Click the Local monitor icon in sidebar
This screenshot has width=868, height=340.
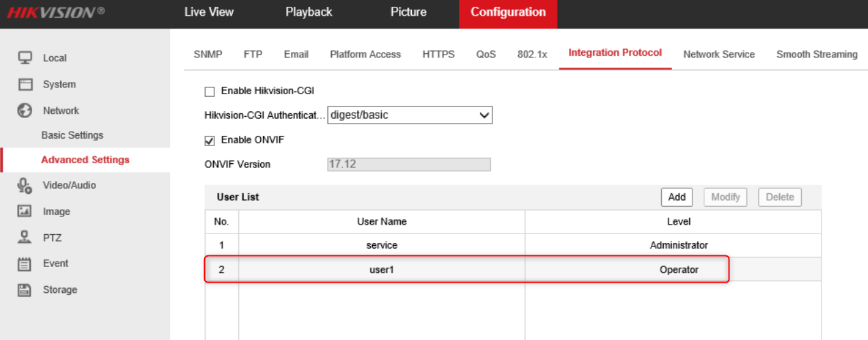pyautogui.click(x=25, y=58)
